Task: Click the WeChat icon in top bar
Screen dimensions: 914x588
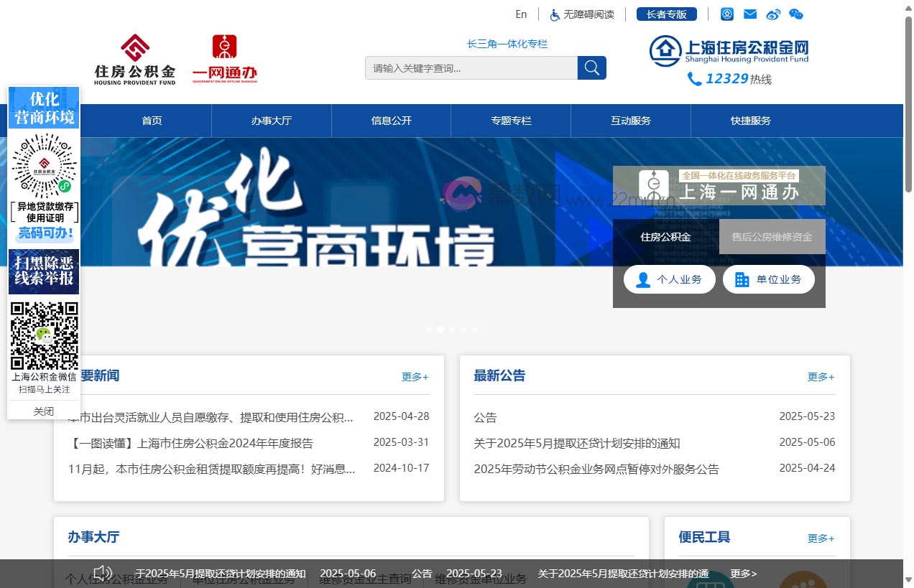Action: coord(796,14)
